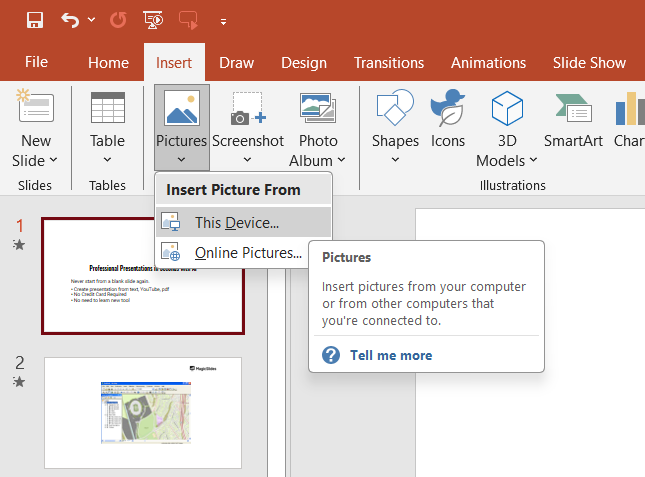Image resolution: width=645 pixels, height=477 pixels.
Task: Open the Undo history dropdown arrow
Action: click(91, 20)
